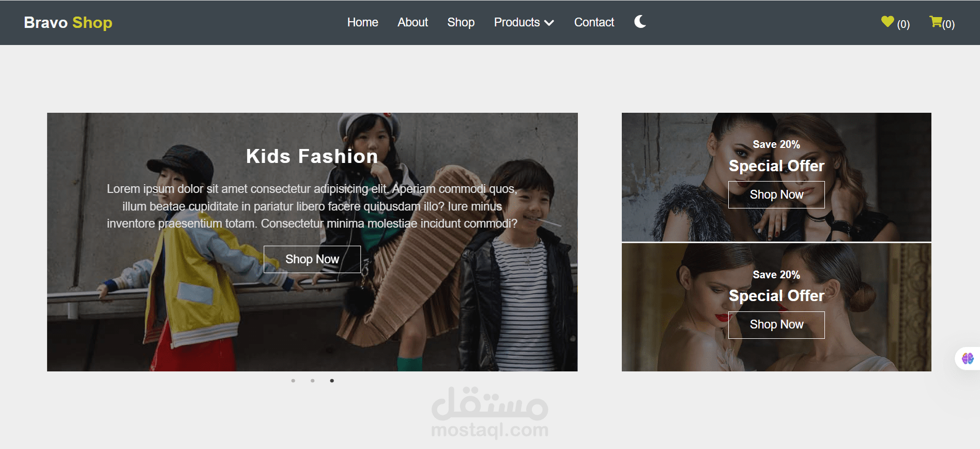This screenshot has width=980, height=449.
Task: Select the third active carousel dot
Action: coord(332,381)
